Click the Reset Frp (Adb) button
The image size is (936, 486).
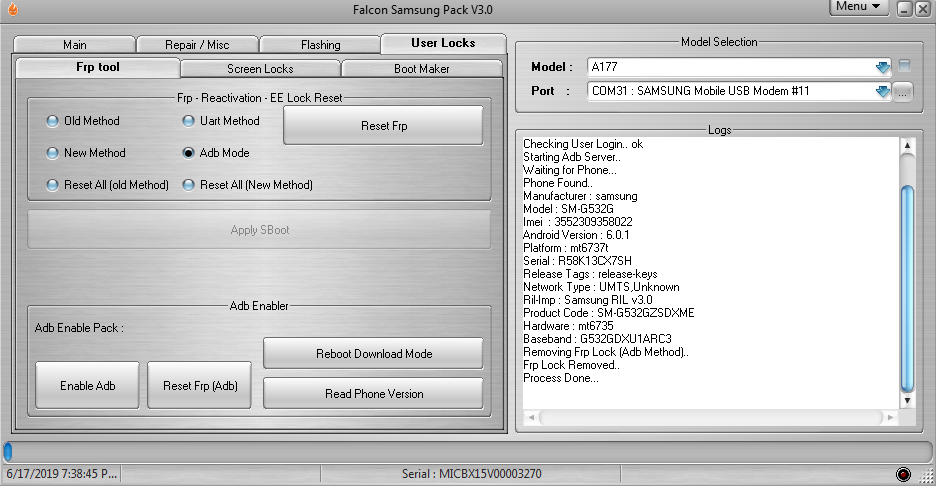[x=200, y=386]
